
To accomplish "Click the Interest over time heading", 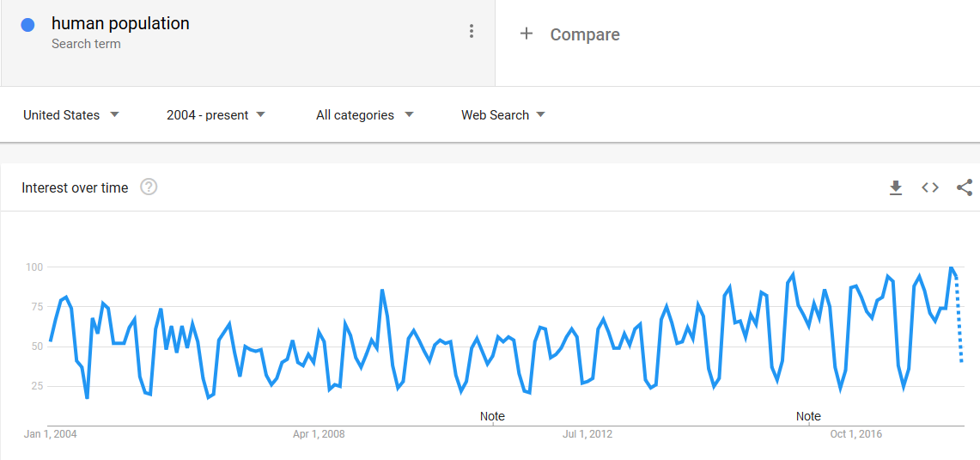I will [75, 187].
